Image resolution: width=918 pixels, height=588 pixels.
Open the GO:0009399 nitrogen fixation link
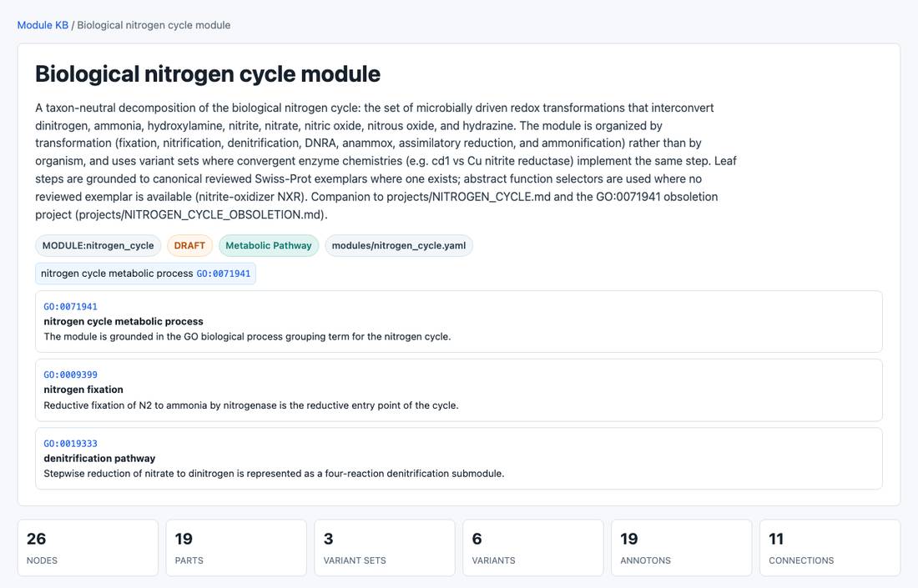(x=70, y=375)
